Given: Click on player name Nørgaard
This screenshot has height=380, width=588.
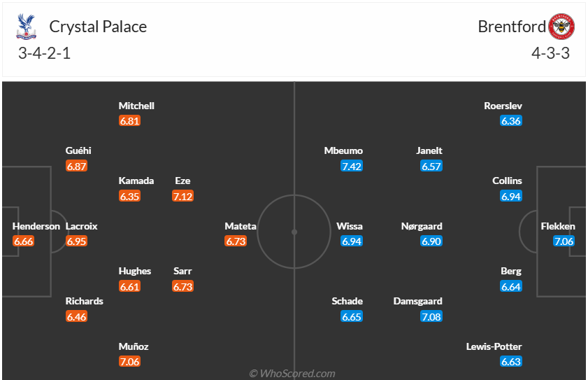Looking at the screenshot, I should click(422, 226).
